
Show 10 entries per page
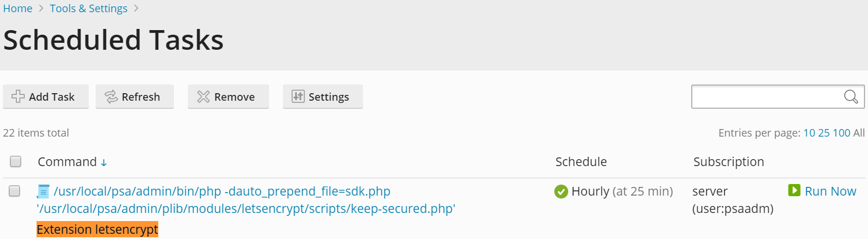click(809, 133)
